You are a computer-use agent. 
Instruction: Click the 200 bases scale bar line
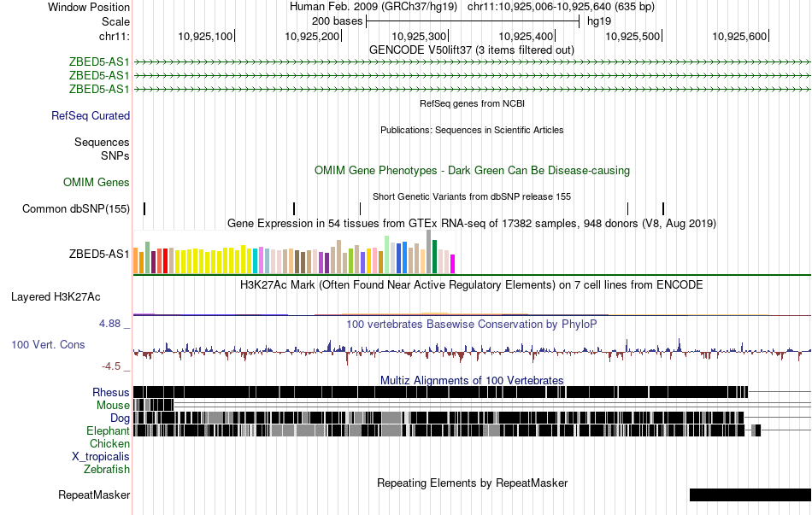[473, 21]
